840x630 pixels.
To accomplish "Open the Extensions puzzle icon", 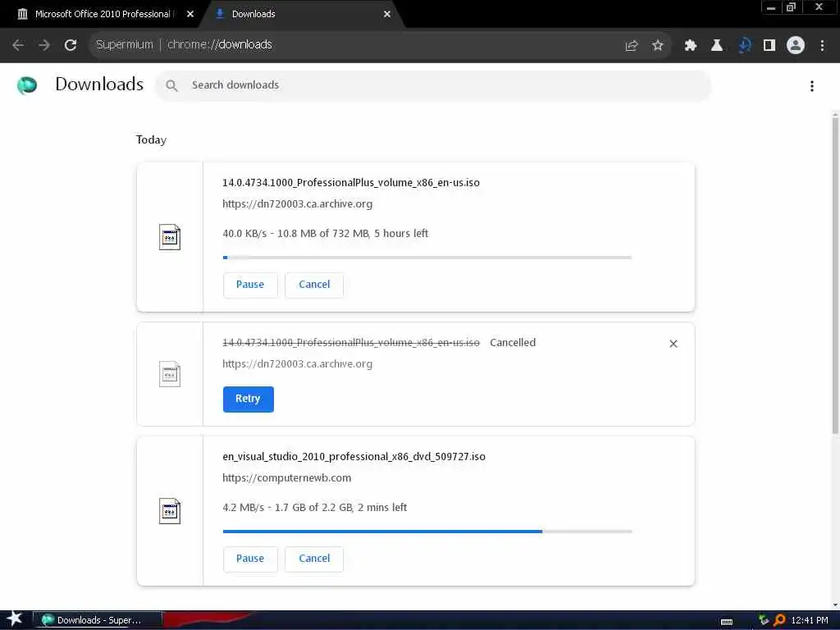I will coord(690,46).
